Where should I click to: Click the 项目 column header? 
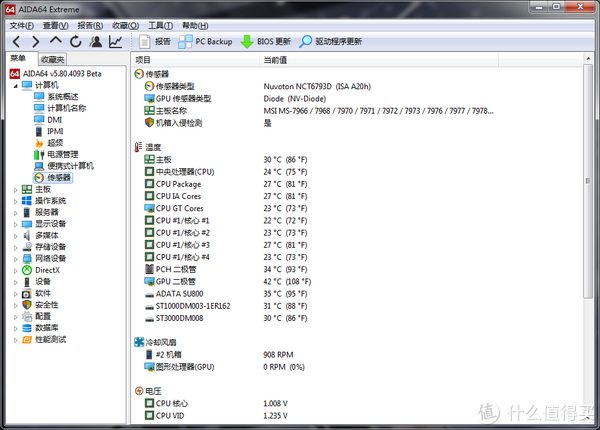(196, 60)
